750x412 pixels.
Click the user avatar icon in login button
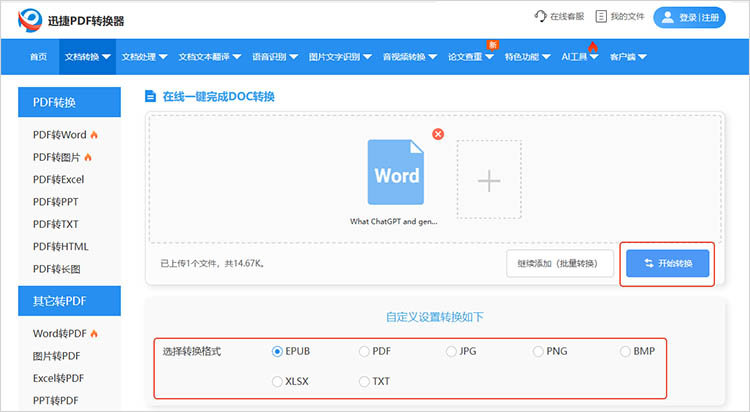coord(667,17)
